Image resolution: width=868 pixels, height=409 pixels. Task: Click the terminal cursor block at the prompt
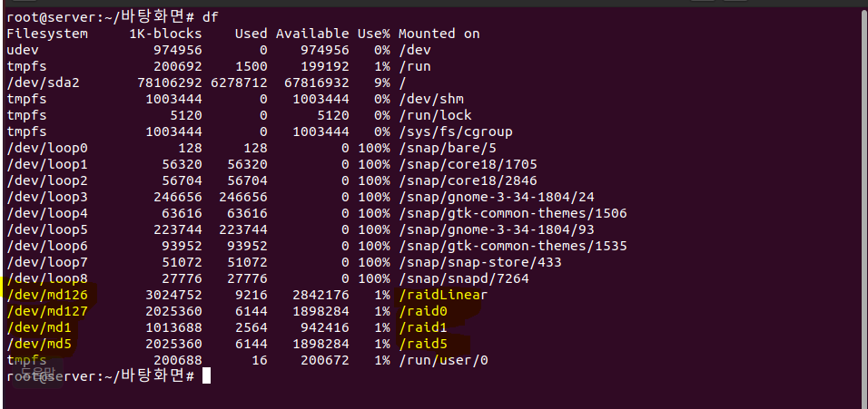[206, 375]
